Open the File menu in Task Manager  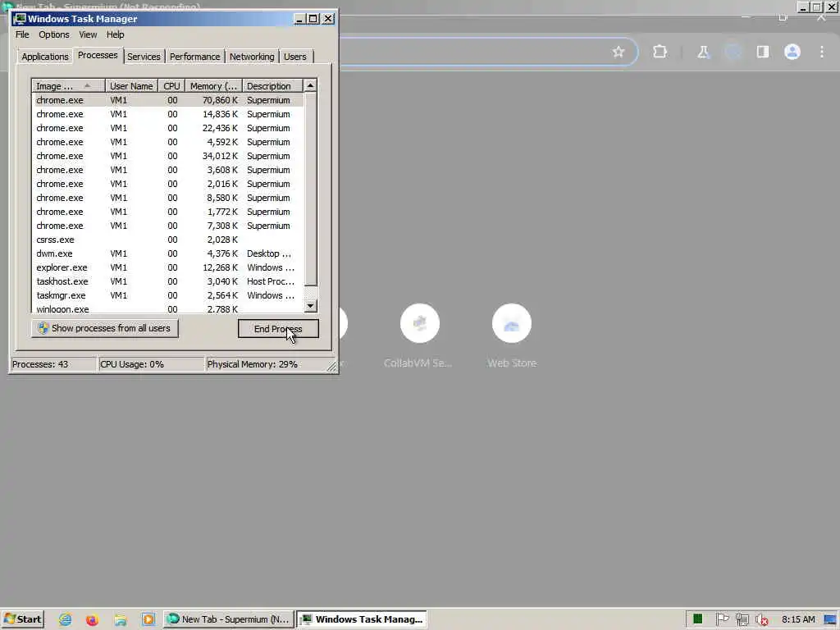pos(22,34)
